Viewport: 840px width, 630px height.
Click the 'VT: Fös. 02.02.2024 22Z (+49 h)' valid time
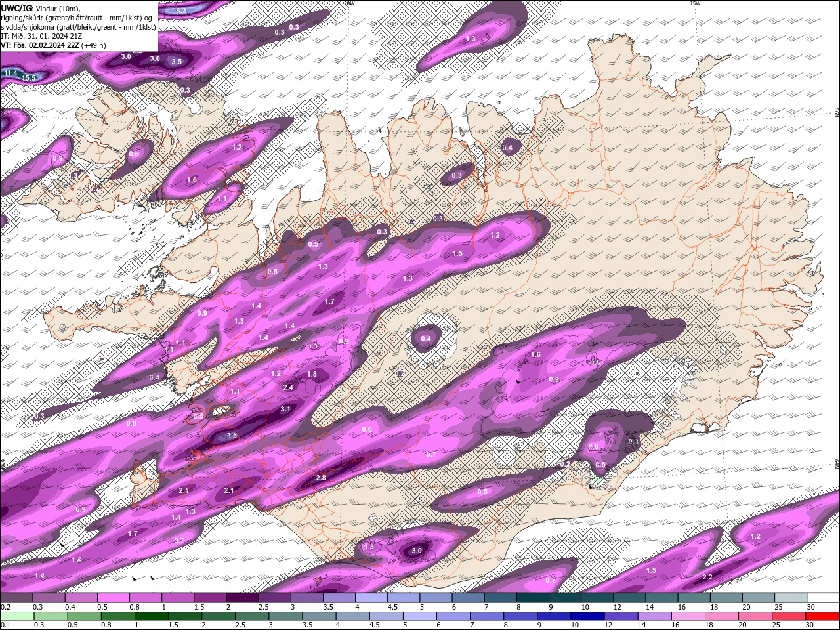coord(54,45)
